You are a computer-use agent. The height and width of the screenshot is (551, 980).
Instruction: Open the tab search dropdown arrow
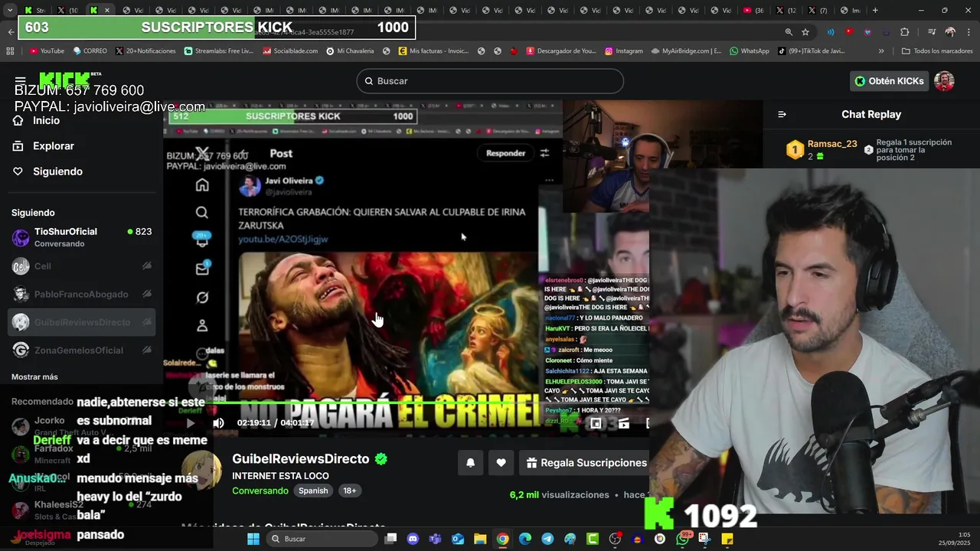click(x=10, y=11)
